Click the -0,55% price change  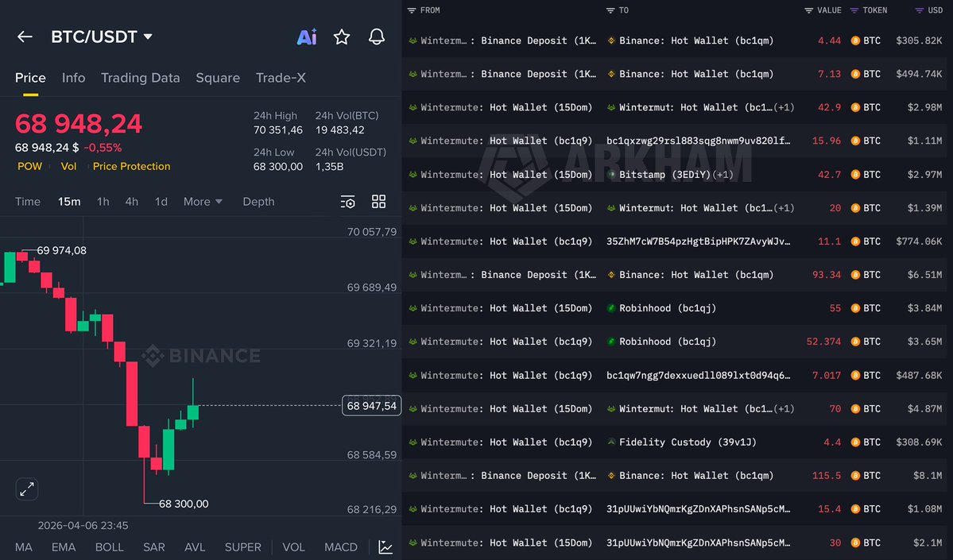(x=103, y=148)
